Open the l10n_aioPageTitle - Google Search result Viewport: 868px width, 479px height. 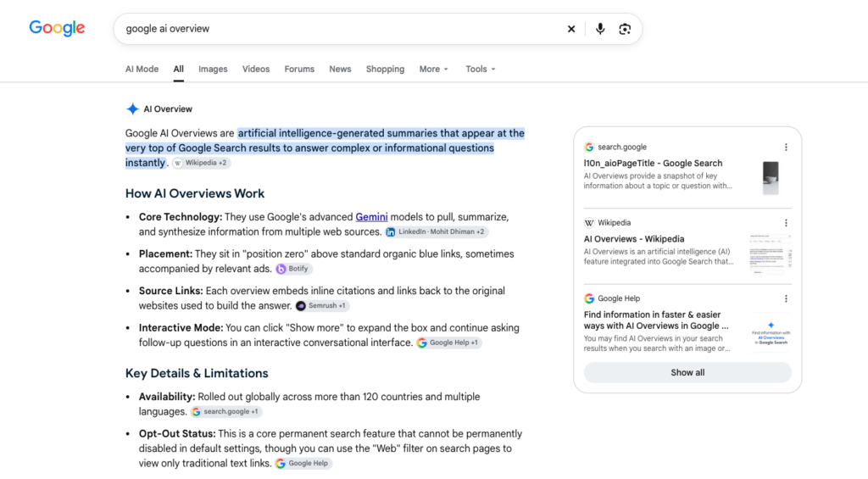(653, 164)
